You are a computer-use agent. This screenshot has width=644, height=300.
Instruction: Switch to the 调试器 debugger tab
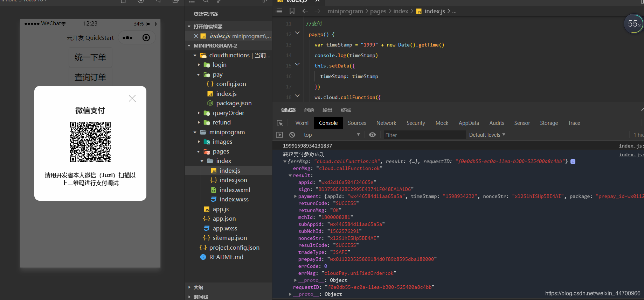click(x=288, y=110)
